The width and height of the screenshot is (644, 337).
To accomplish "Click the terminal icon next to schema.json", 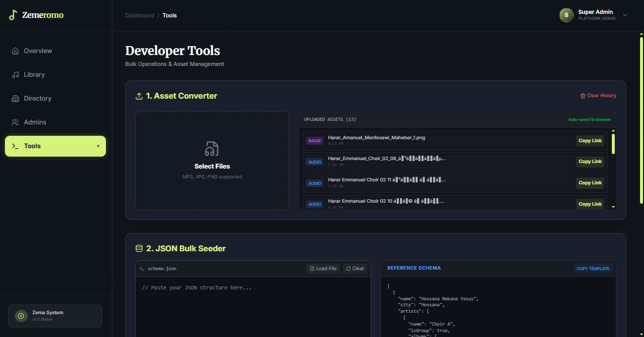I will click(142, 269).
